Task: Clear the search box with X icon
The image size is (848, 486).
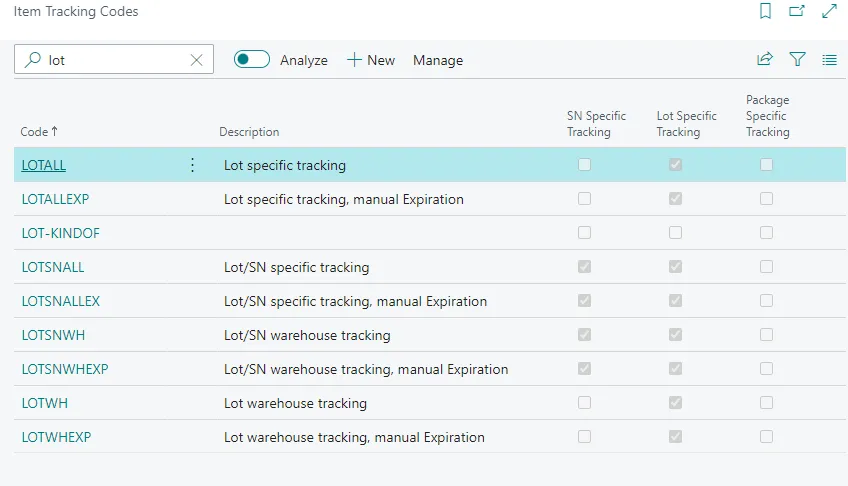Action: [197, 60]
